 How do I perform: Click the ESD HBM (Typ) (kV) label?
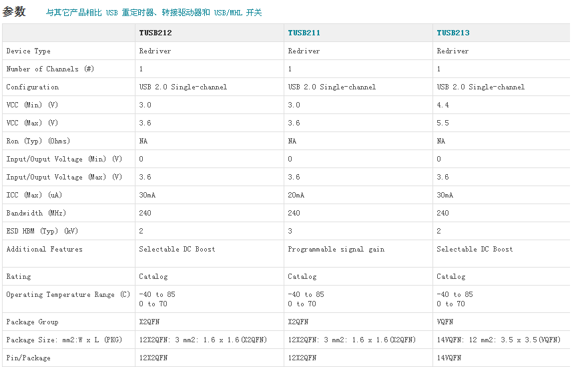coord(42,231)
